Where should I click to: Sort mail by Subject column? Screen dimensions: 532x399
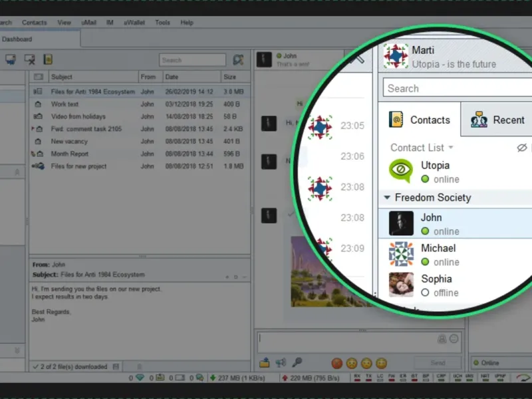pos(94,76)
